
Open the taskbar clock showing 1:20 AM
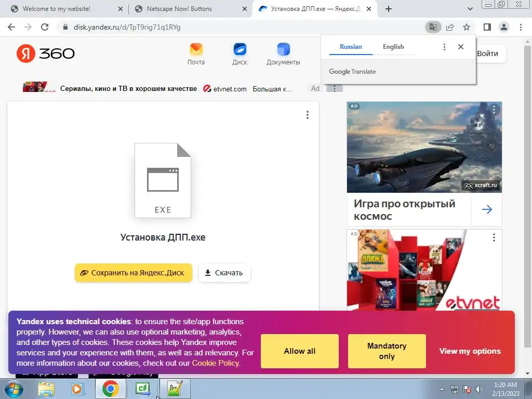[x=506, y=389]
